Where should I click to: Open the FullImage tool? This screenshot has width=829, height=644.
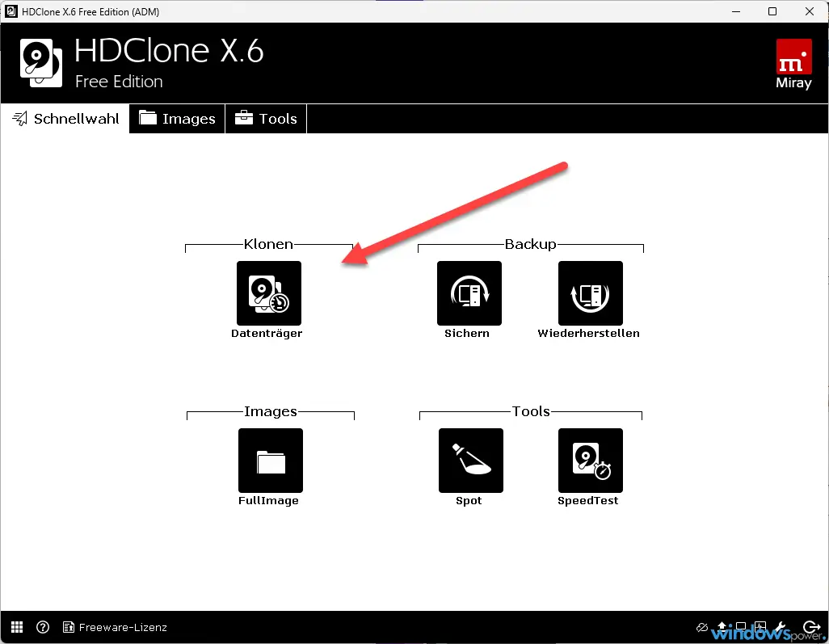click(x=270, y=460)
